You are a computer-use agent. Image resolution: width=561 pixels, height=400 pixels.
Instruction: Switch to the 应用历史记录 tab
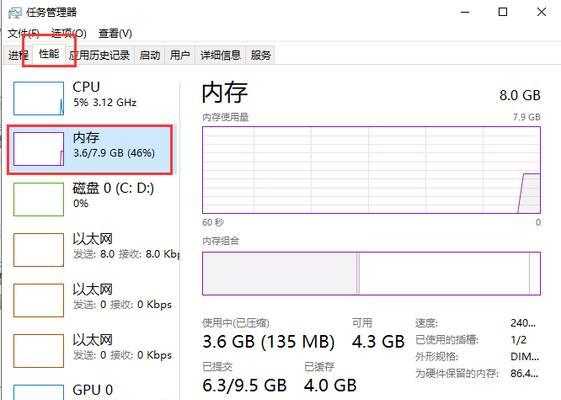(x=99, y=55)
